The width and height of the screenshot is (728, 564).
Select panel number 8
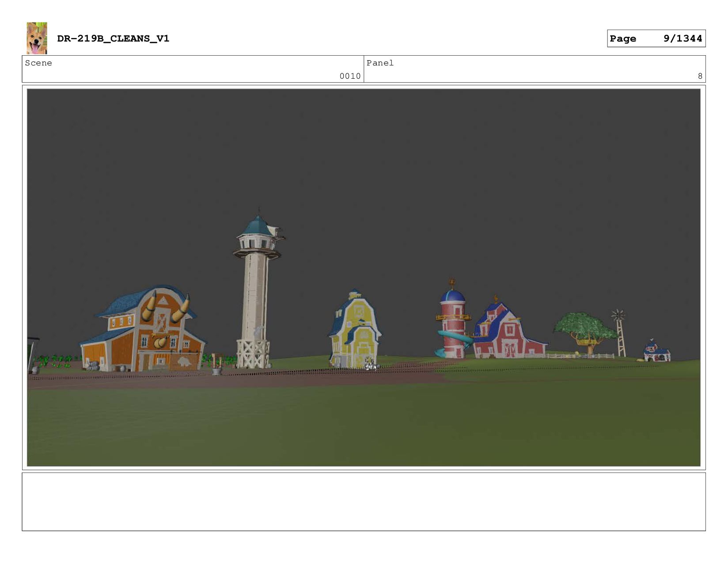(700, 76)
